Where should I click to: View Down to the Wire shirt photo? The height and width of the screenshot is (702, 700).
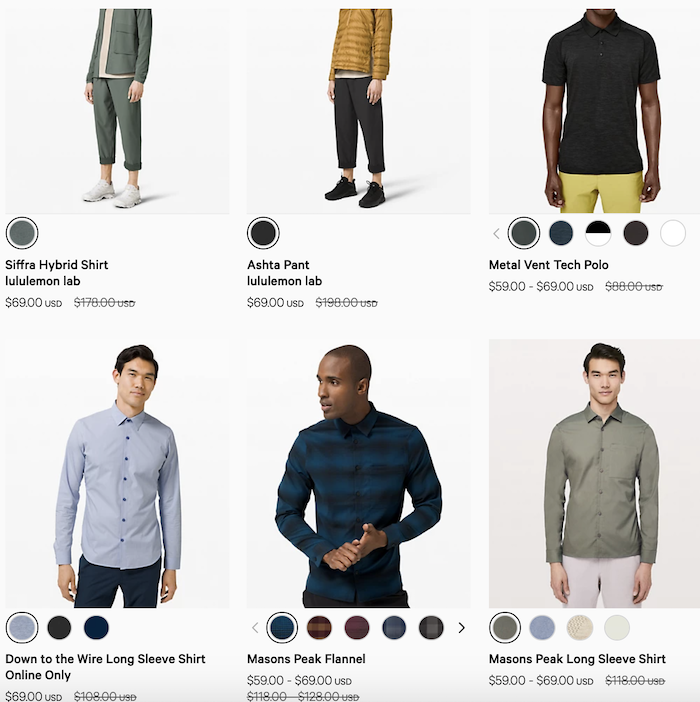coord(117,473)
